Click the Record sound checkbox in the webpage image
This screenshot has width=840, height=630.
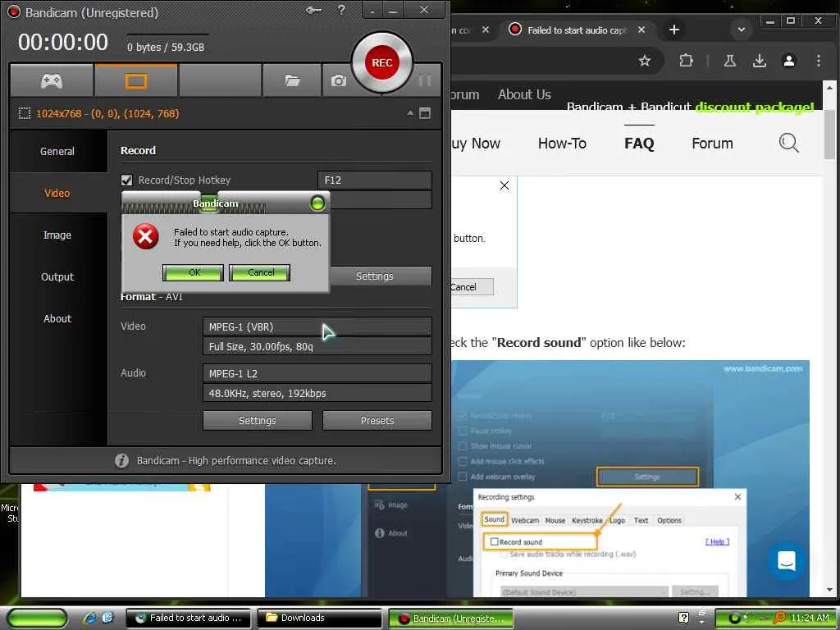tap(494, 541)
